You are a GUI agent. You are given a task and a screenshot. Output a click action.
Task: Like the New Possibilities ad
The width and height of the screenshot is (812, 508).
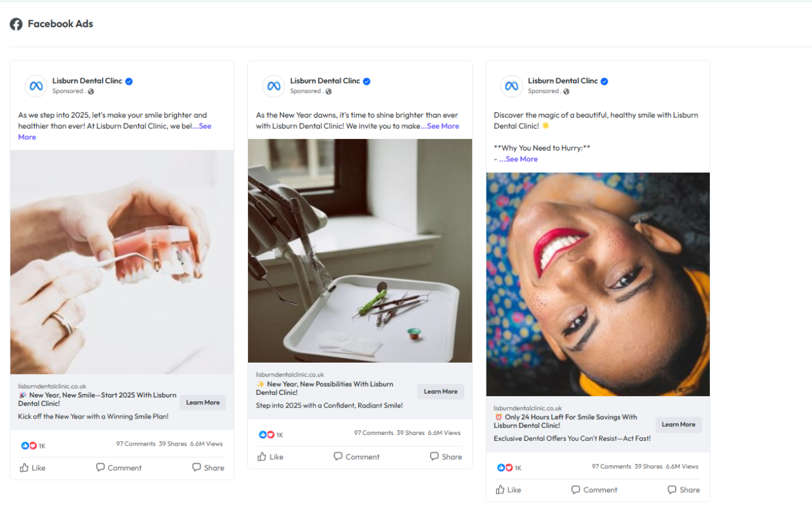270,457
